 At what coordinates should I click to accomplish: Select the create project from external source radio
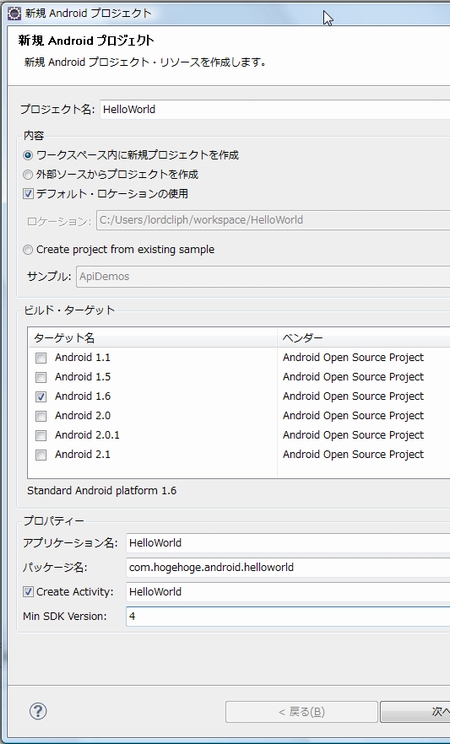point(28,175)
